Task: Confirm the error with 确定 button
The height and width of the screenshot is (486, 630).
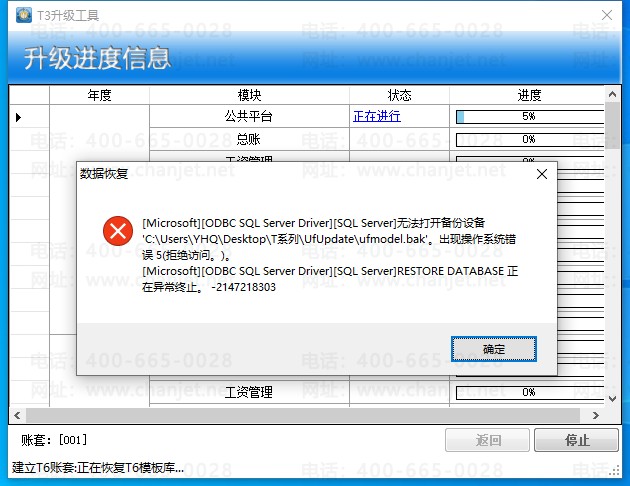Action: coord(494,349)
